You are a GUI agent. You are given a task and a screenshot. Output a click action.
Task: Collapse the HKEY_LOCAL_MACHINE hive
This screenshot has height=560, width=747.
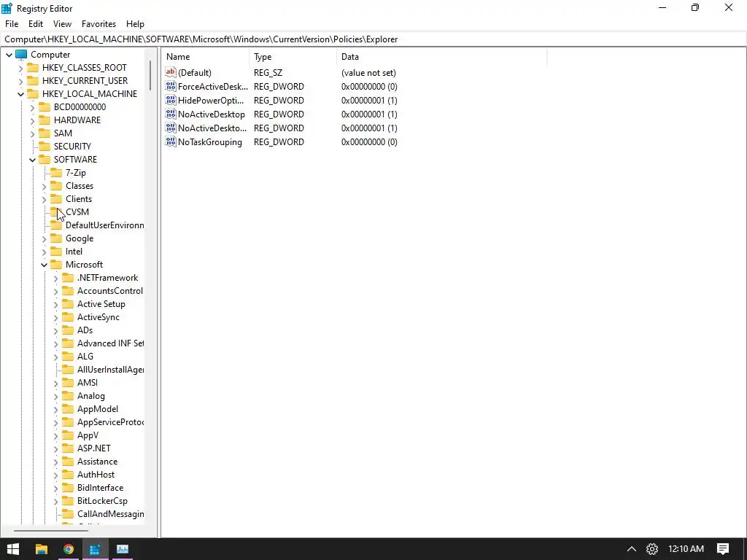coord(20,94)
